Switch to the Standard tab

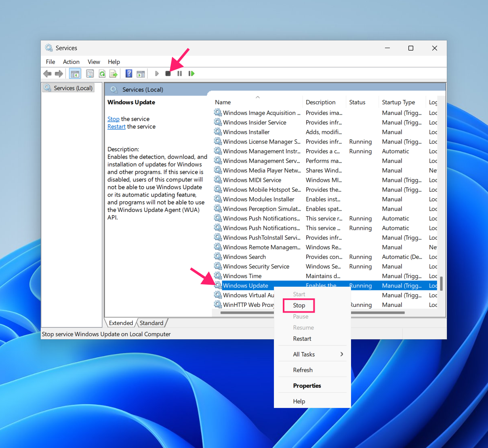point(151,323)
